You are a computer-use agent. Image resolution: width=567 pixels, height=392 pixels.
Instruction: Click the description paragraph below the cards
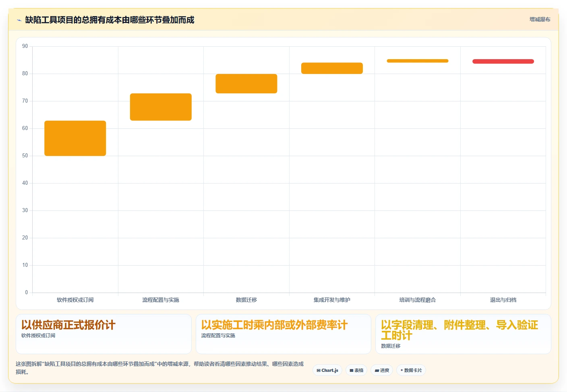[160, 368]
